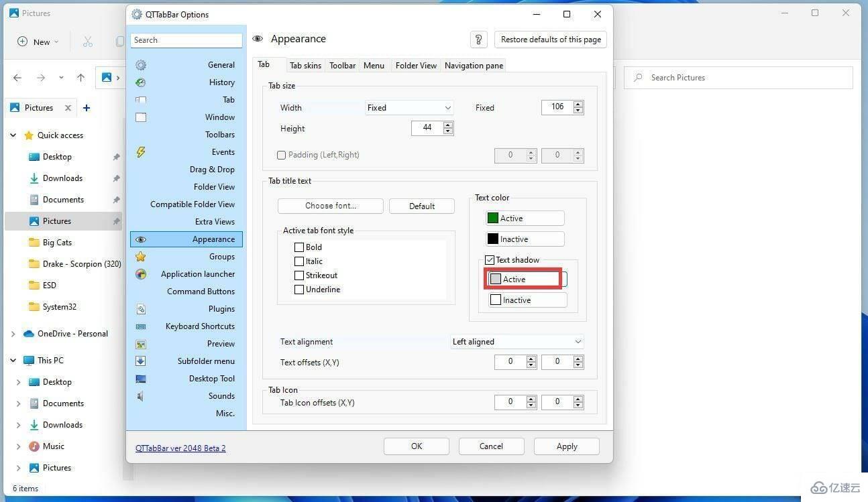This screenshot has height=502, width=868.
Task: Switch to the Navigation pane tab
Action: [x=474, y=66]
